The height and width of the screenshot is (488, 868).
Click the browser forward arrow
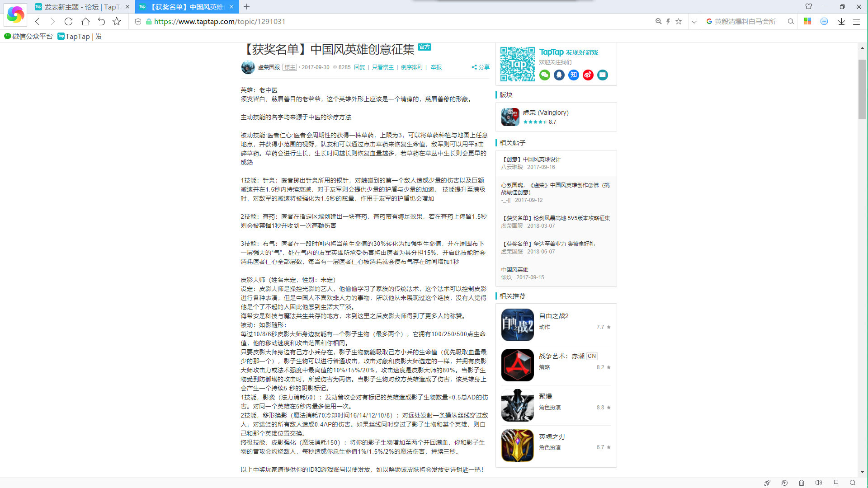tap(52, 21)
